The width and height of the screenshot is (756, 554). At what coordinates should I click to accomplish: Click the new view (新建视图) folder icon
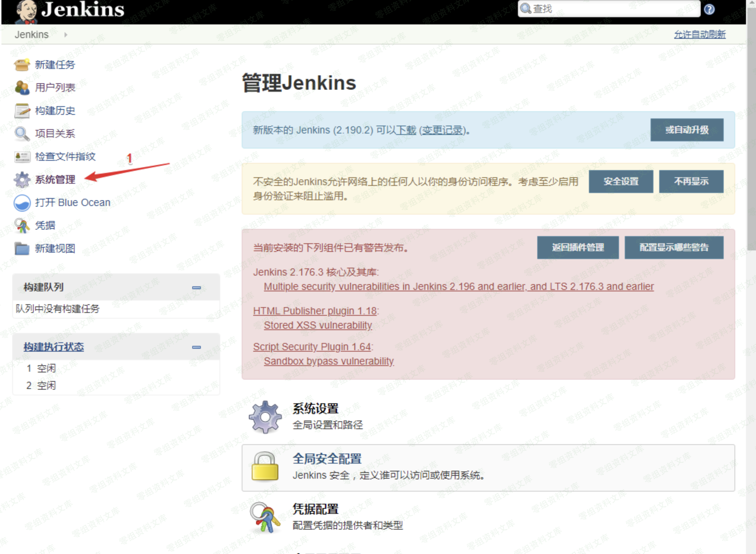(x=22, y=248)
